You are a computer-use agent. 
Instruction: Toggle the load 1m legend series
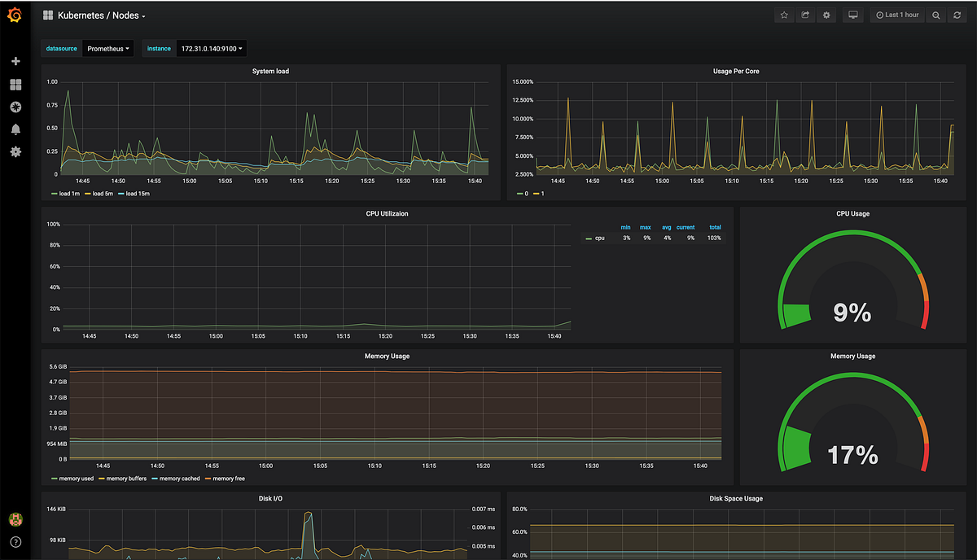tap(65, 194)
